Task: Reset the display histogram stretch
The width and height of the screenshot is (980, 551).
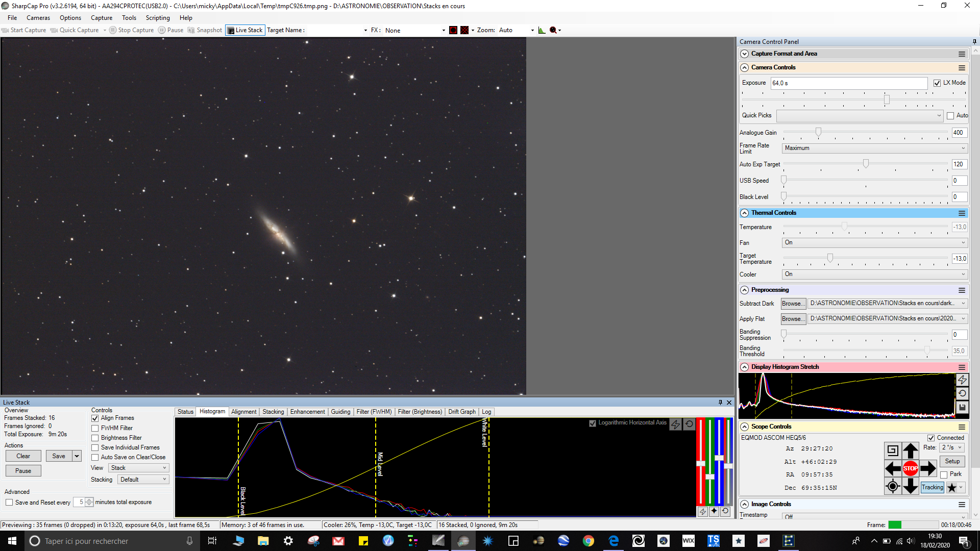Action: tap(962, 393)
